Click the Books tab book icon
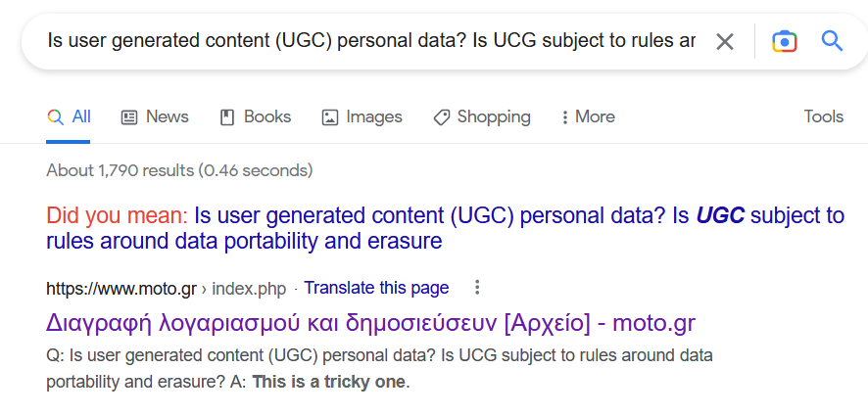 click(x=227, y=117)
